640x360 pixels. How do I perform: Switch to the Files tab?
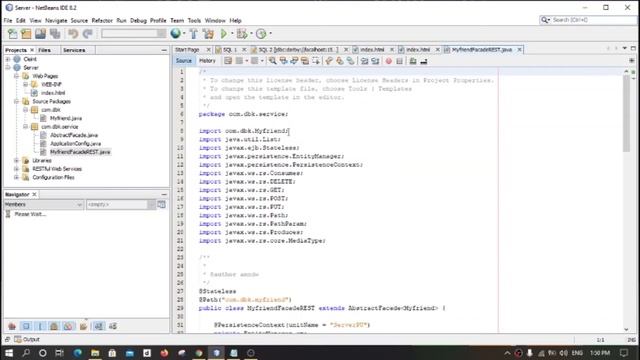click(x=44, y=50)
